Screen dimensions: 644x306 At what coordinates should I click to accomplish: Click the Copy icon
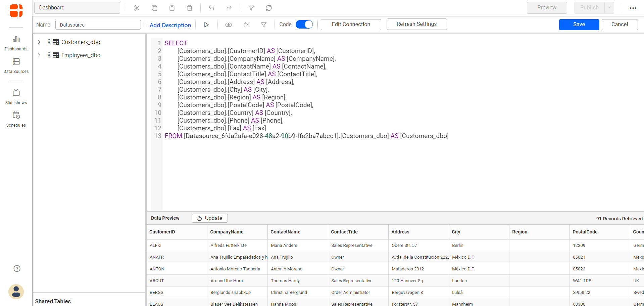(154, 7)
